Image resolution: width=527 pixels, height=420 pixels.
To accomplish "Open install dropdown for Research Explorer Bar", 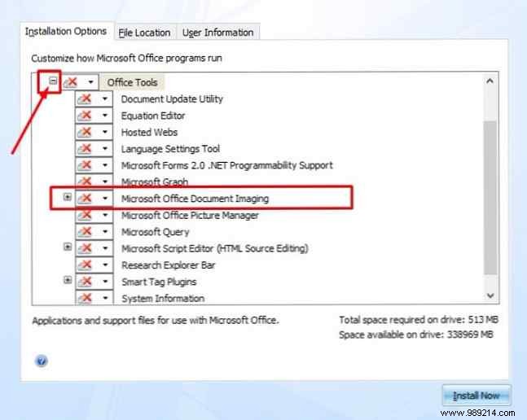I will tap(105, 265).
